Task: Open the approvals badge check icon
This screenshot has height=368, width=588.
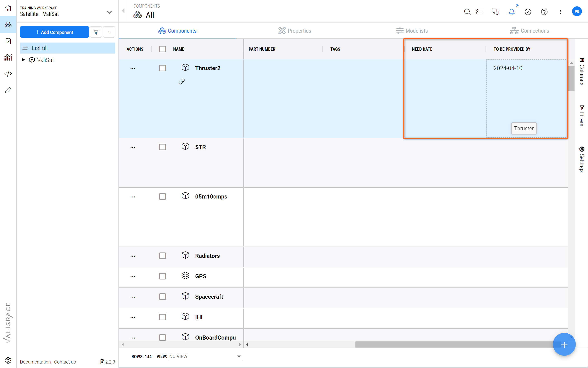Action: (528, 12)
